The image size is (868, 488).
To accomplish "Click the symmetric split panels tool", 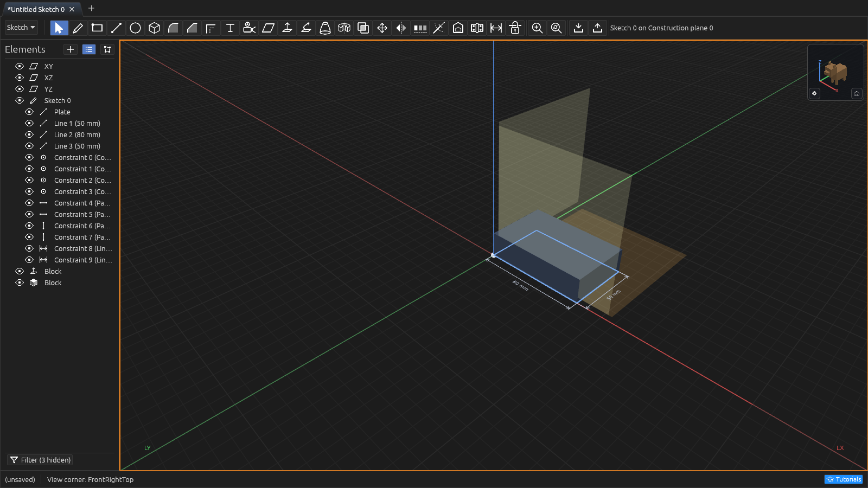I will pos(477,28).
